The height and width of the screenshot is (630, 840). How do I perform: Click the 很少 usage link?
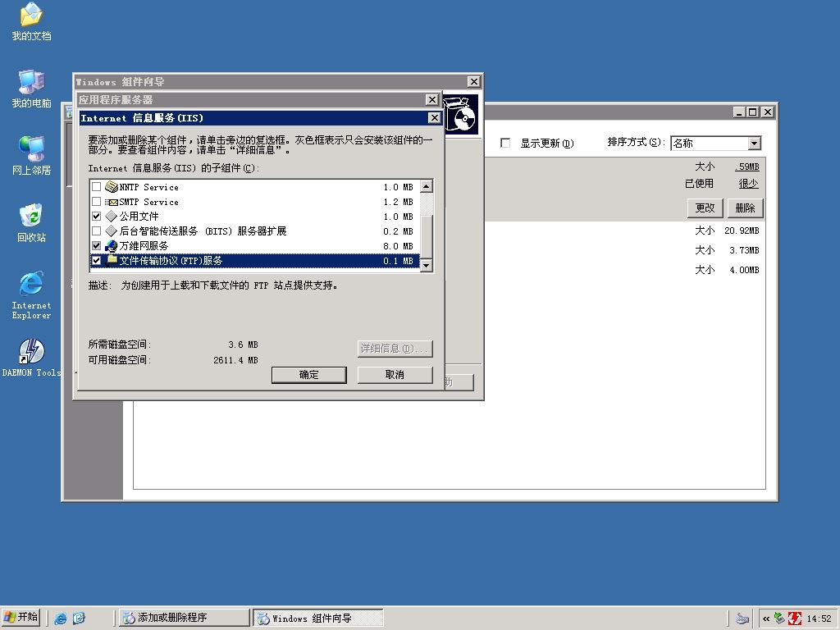coord(748,184)
